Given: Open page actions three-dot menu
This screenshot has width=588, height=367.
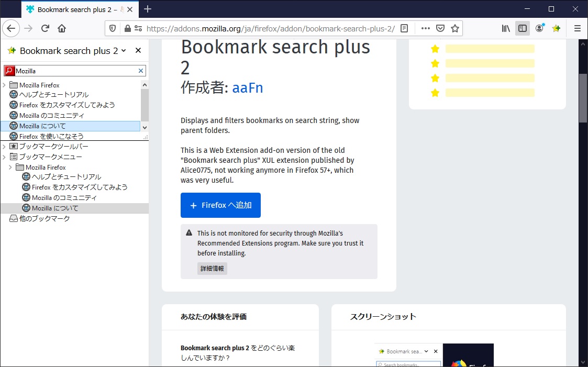Looking at the screenshot, I should click(425, 28).
